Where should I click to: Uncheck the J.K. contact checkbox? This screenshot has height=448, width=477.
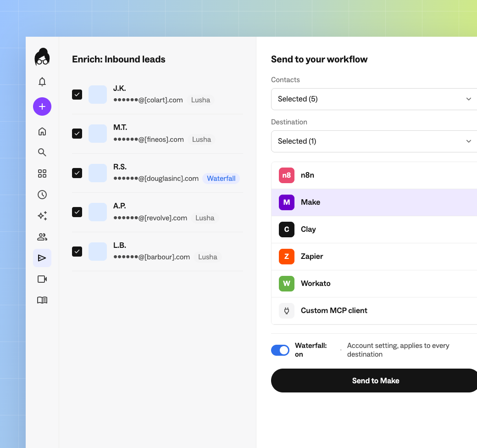[x=77, y=95]
